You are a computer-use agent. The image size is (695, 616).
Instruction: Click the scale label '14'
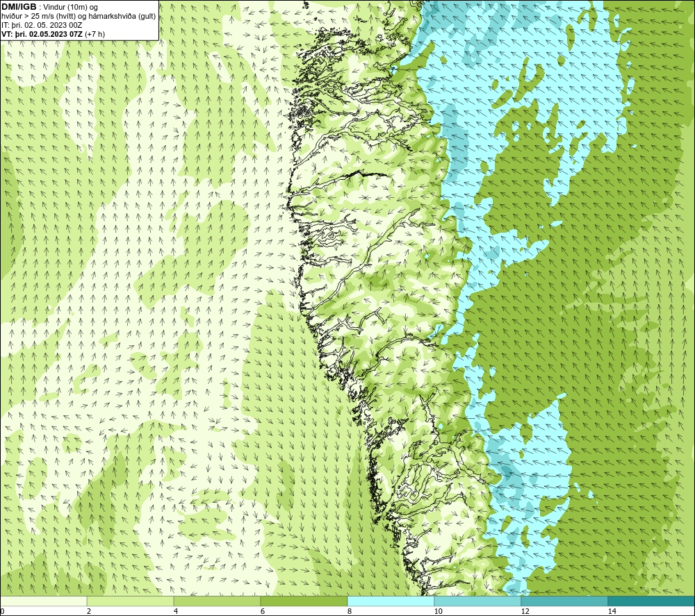click(612, 611)
